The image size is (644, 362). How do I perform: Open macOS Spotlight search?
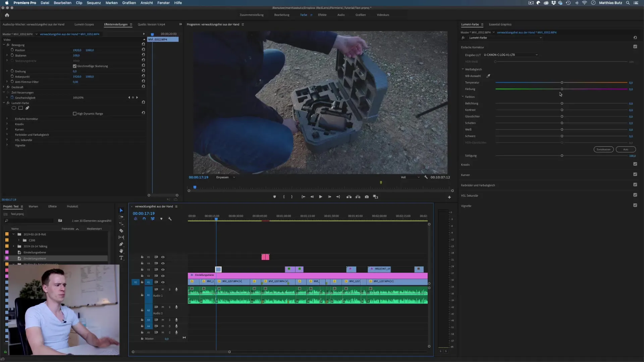pos(628,3)
